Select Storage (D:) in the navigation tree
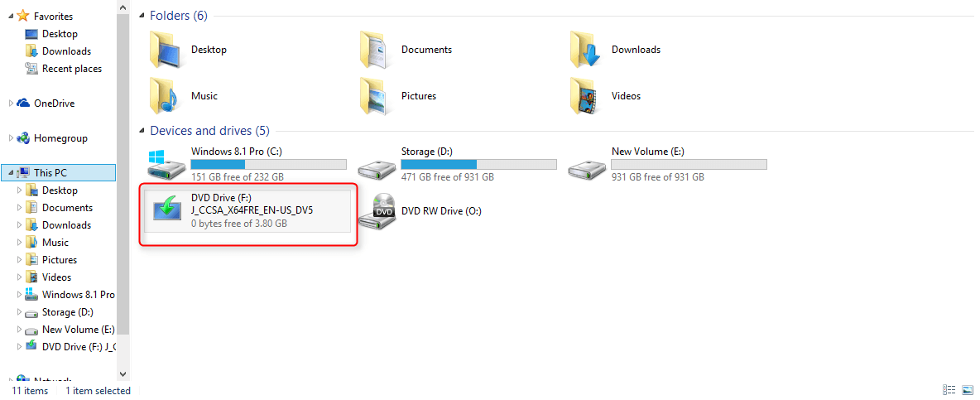This screenshot has width=980, height=400. pos(67,312)
